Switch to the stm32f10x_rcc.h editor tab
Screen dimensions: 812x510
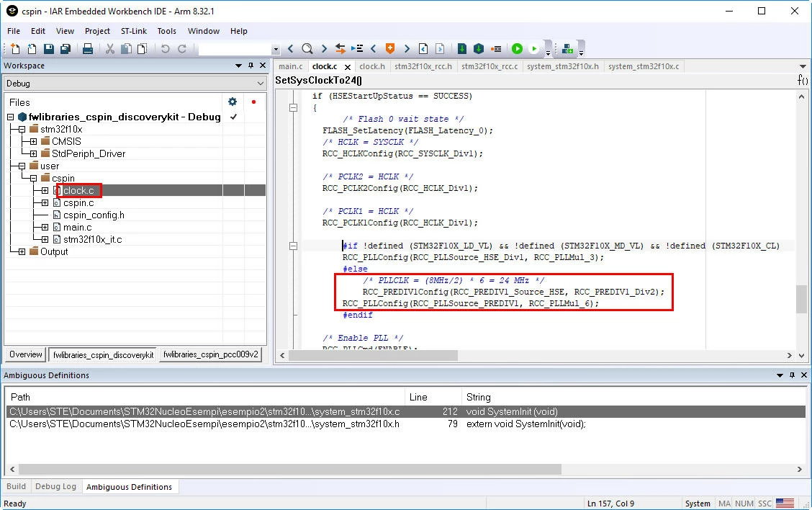[423, 66]
